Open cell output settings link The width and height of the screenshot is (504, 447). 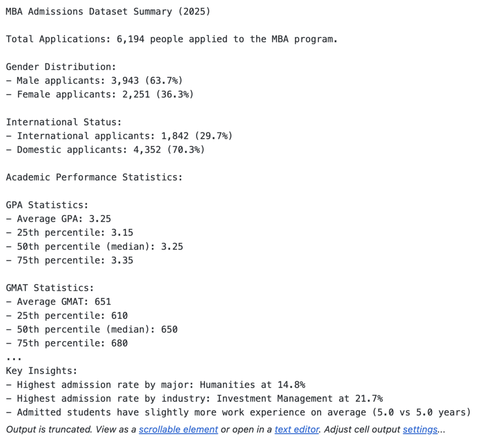[x=420, y=429]
